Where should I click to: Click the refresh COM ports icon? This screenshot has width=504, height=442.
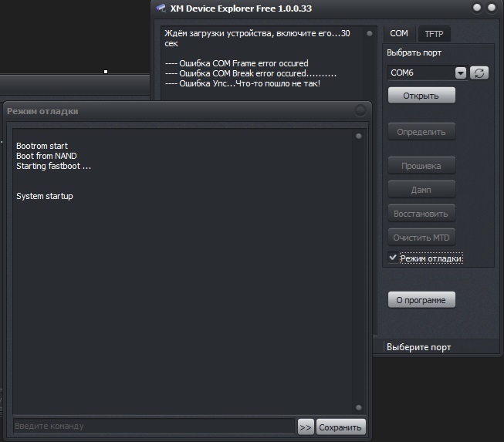coord(479,73)
